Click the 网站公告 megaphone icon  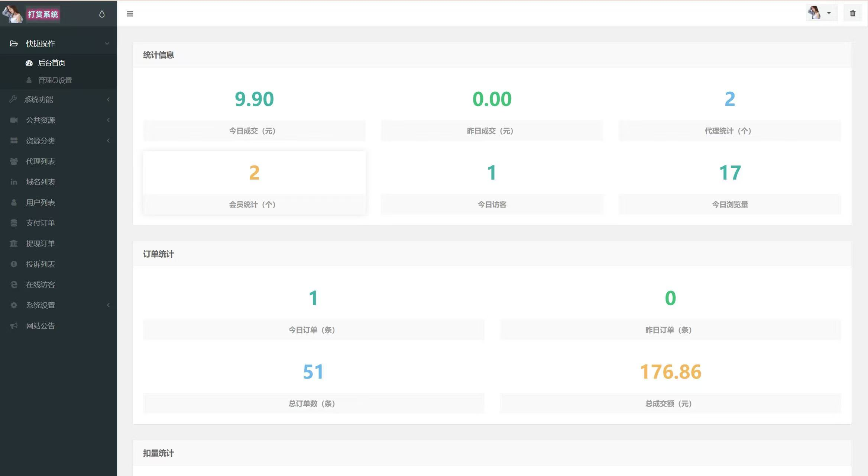point(14,326)
